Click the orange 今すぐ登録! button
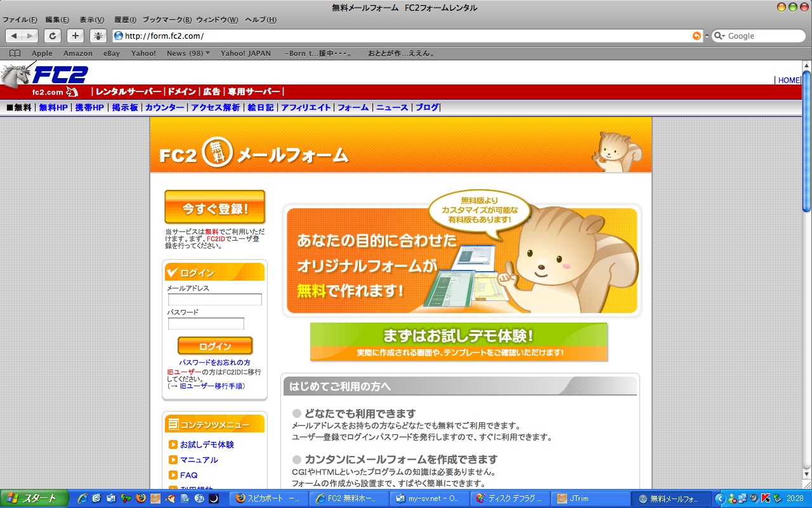 [214, 207]
